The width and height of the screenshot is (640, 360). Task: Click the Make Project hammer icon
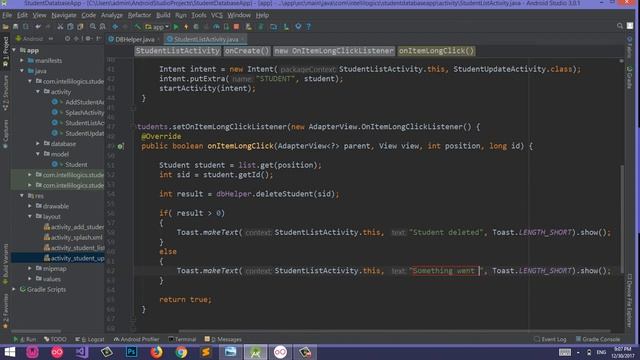point(138,27)
